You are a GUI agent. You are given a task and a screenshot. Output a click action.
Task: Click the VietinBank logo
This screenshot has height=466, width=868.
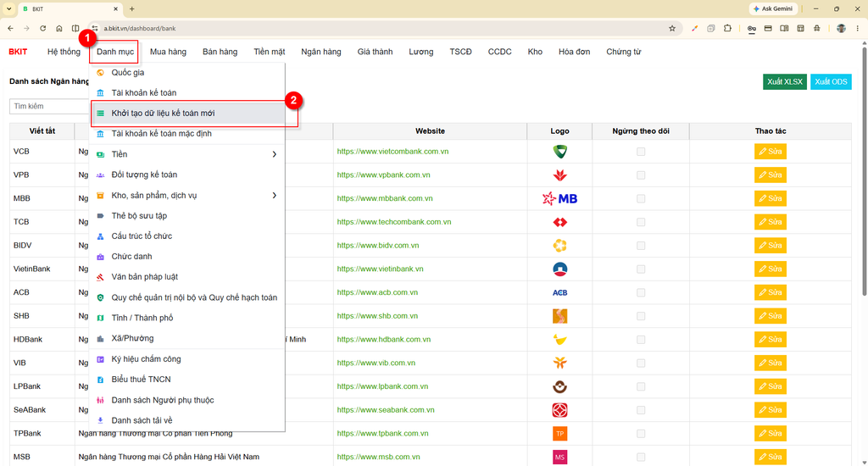(559, 269)
